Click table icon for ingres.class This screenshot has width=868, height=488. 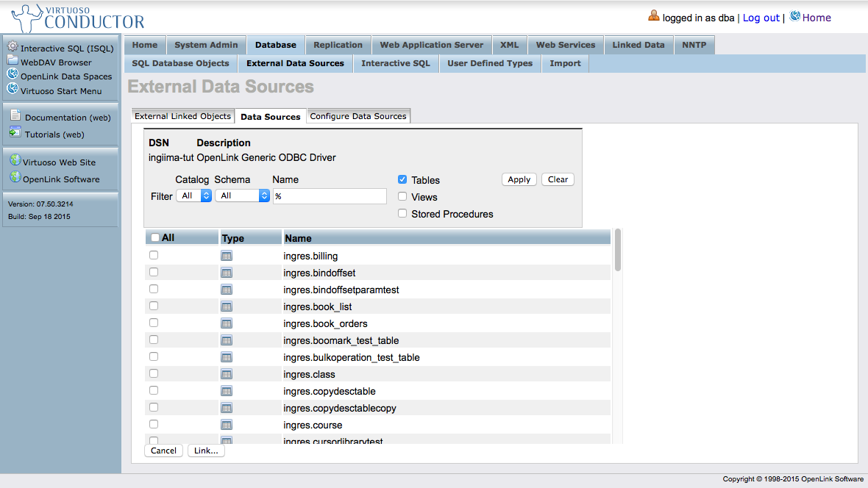tap(227, 374)
